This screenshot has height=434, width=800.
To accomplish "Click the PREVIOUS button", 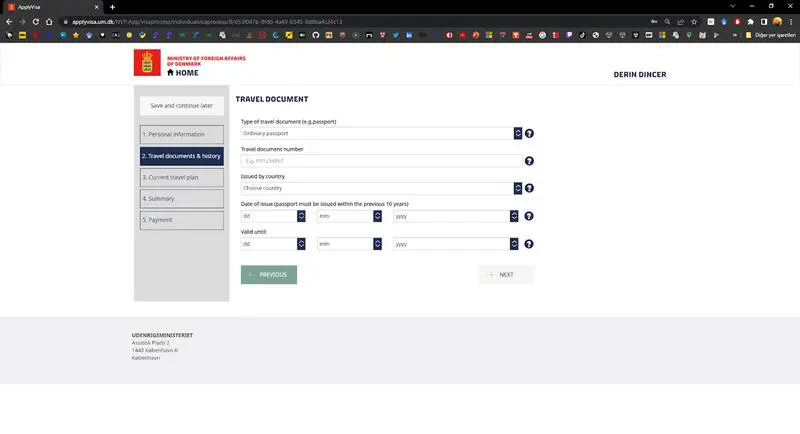I will point(269,275).
